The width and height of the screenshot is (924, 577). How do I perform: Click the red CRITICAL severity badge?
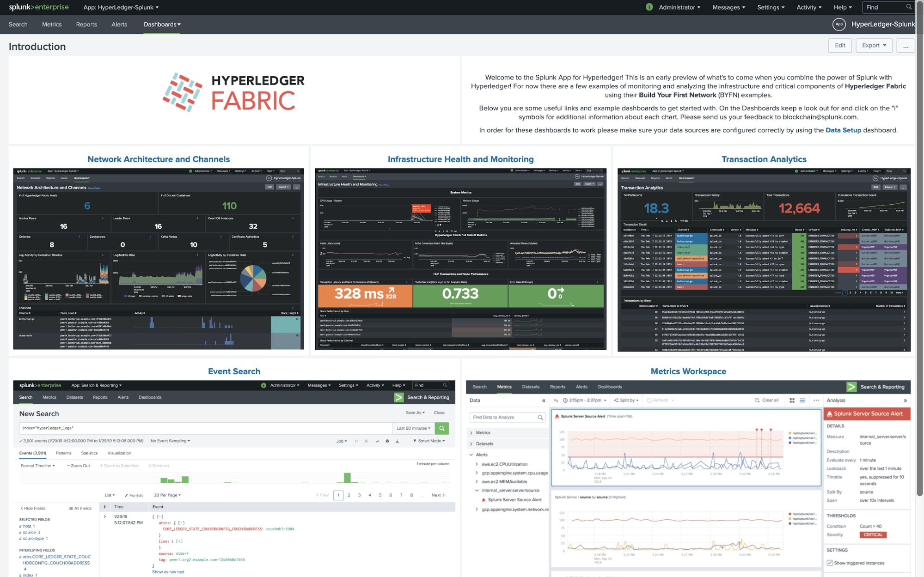(x=873, y=534)
